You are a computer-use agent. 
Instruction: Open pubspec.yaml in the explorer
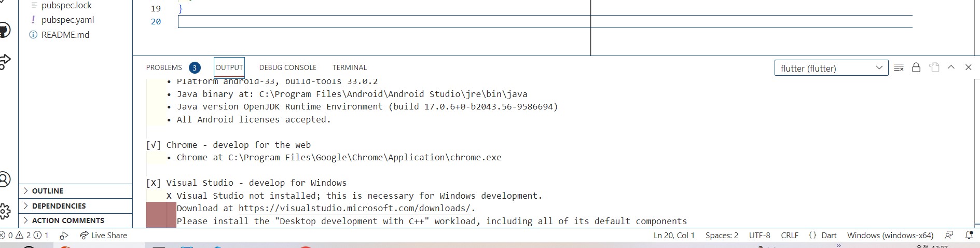[67, 20]
